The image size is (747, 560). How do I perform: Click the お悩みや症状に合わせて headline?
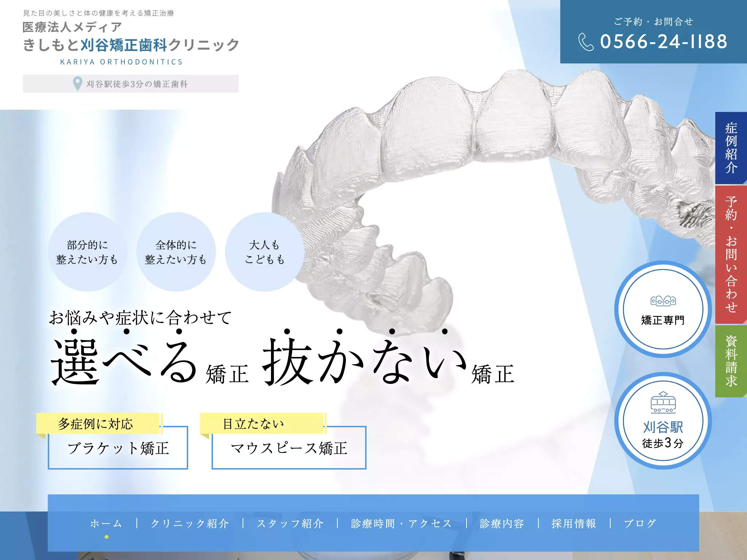[x=140, y=318]
